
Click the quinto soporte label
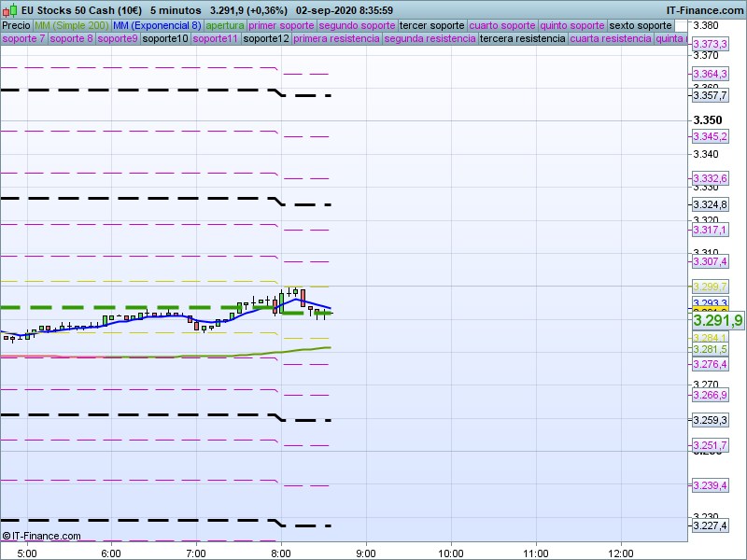(572, 26)
